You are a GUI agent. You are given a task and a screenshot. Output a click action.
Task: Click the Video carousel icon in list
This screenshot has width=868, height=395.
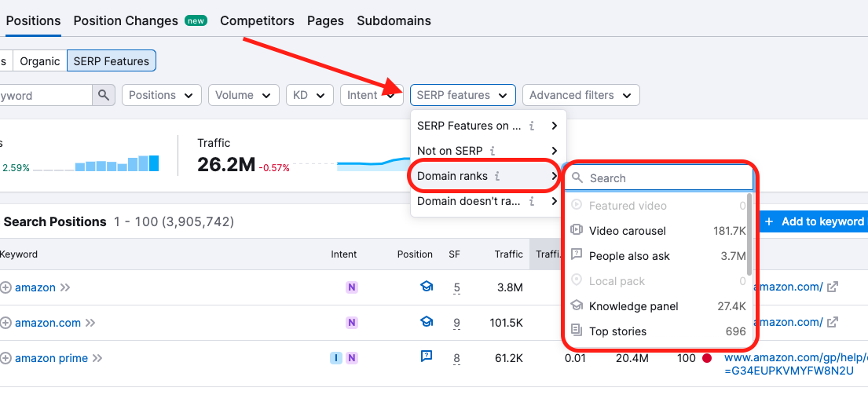pyautogui.click(x=577, y=231)
